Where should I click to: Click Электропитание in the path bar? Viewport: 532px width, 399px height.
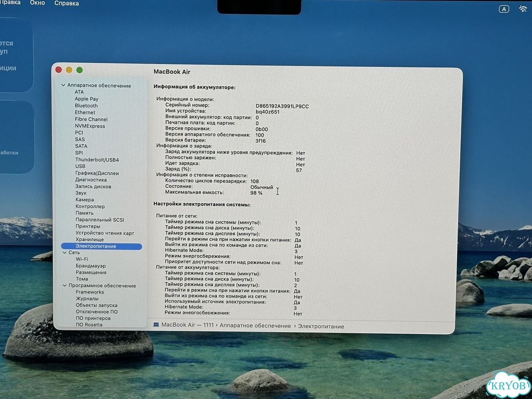(x=321, y=326)
